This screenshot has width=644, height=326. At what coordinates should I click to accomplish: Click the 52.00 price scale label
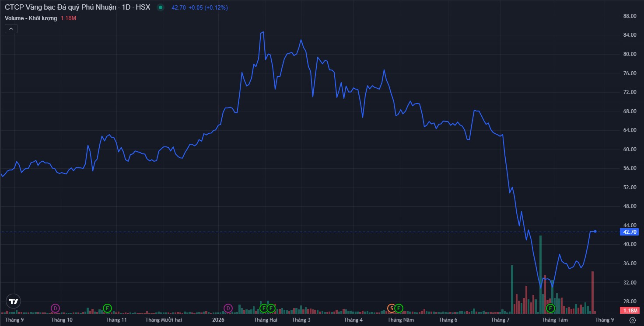630,187
